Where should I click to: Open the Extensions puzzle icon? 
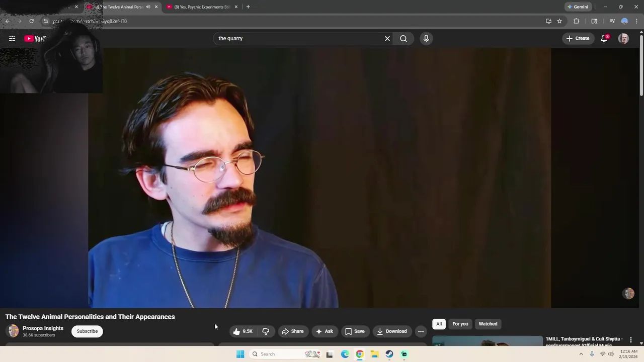click(577, 21)
